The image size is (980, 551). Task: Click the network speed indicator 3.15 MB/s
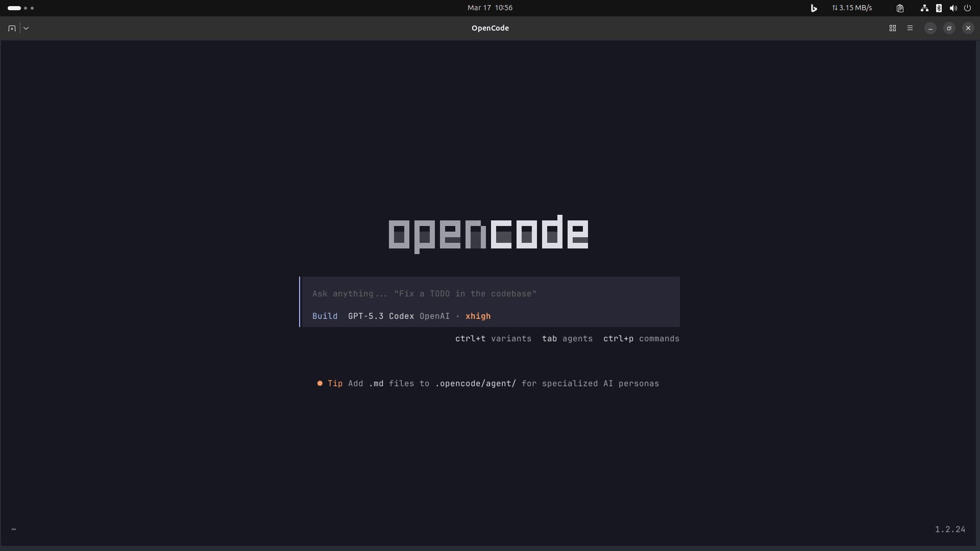coord(852,8)
